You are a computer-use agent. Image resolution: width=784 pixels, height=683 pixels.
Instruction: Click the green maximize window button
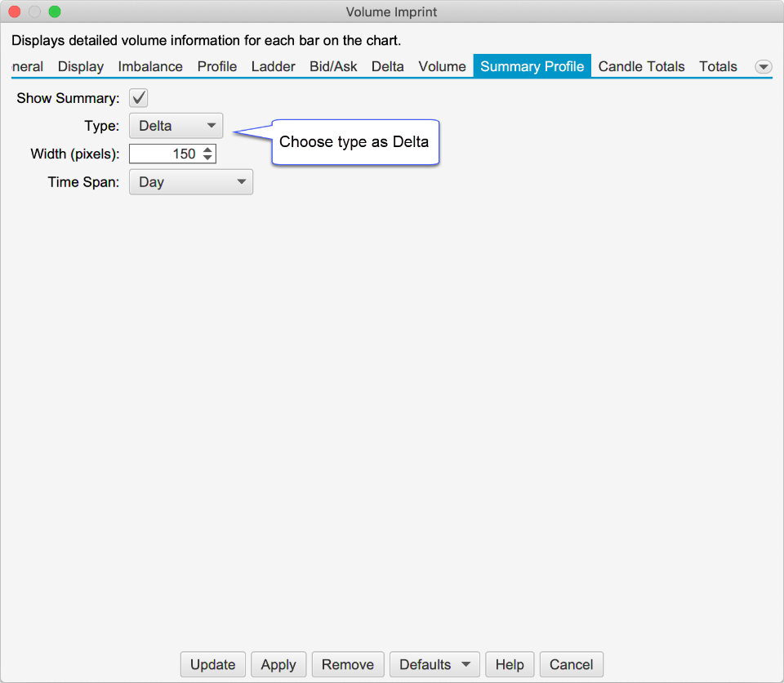55,11
